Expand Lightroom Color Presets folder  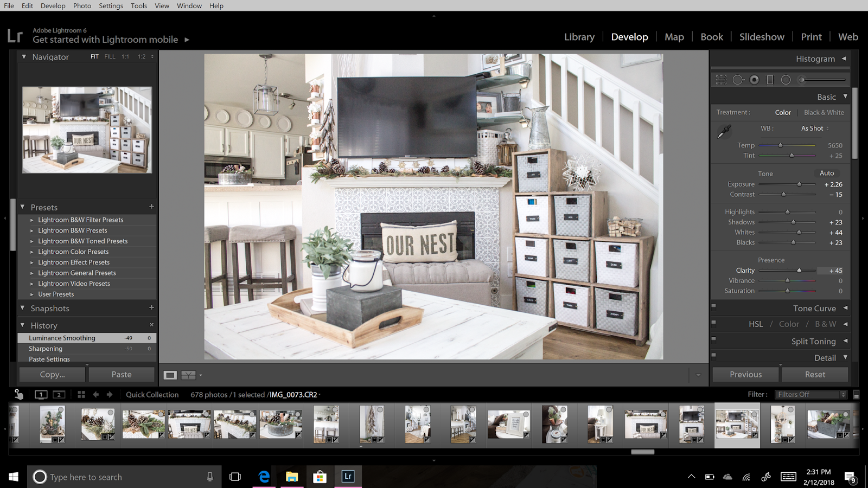tap(32, 252)
